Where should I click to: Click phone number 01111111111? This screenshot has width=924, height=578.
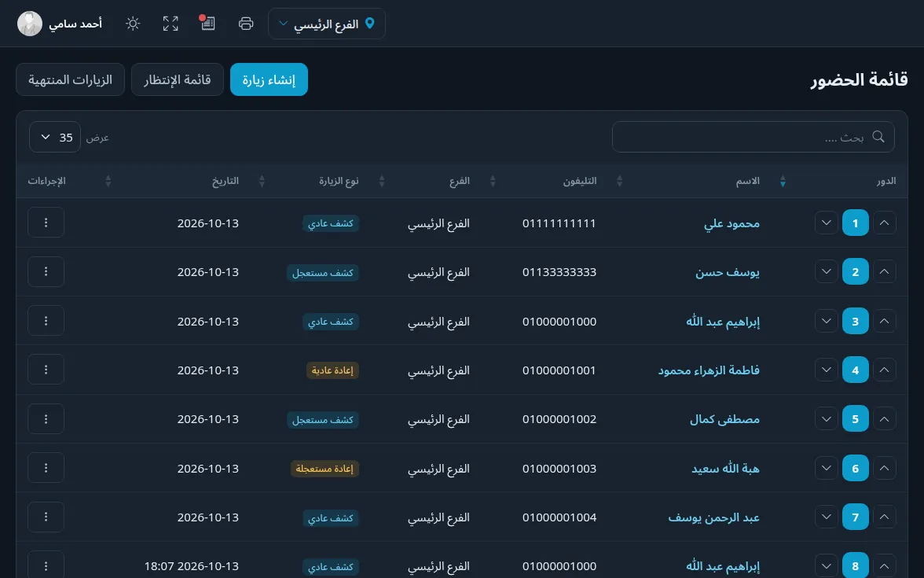[x=559, y=223]
